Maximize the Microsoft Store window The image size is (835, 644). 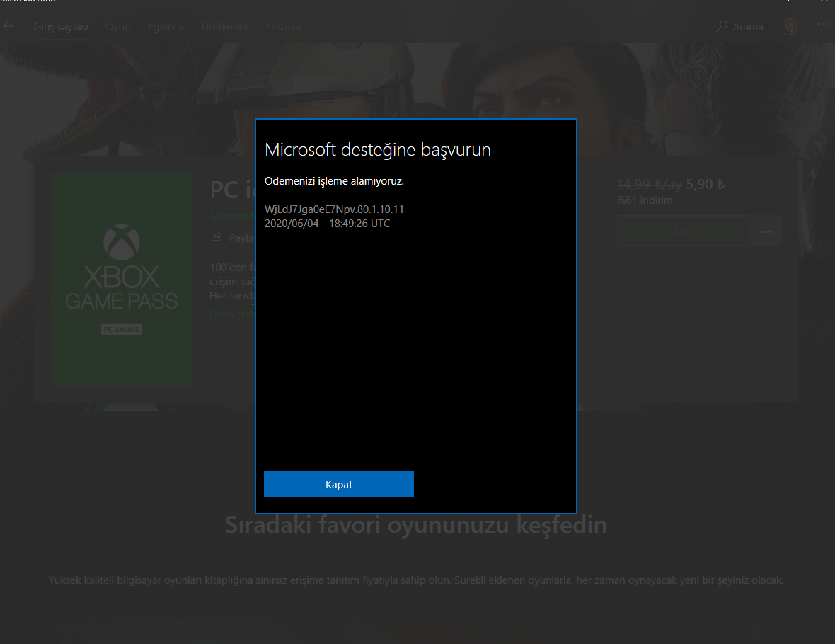tap(792, 1)
